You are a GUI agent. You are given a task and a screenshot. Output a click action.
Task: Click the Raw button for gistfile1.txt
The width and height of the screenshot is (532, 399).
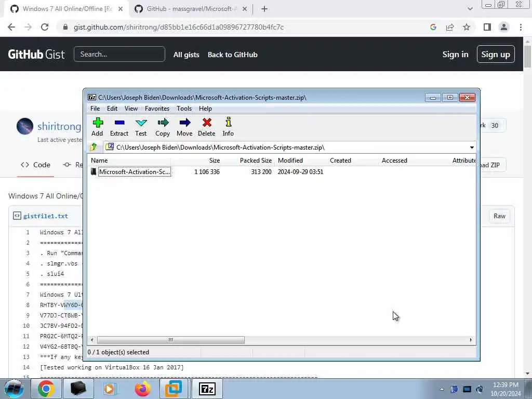tap(499, 216)
